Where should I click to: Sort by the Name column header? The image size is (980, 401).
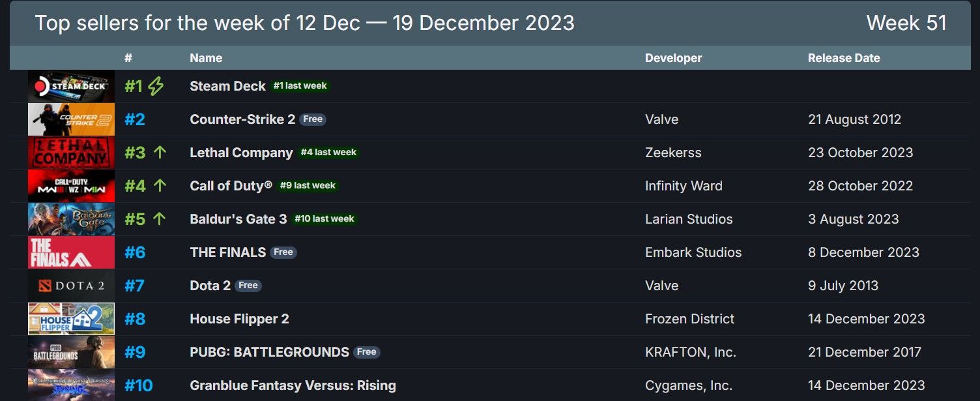click(x=206, y=58)
